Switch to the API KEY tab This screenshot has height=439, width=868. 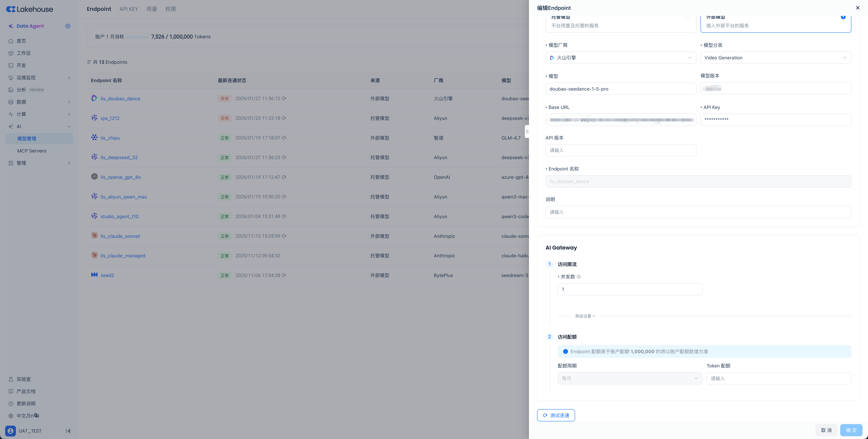click(x=129, y=9)
